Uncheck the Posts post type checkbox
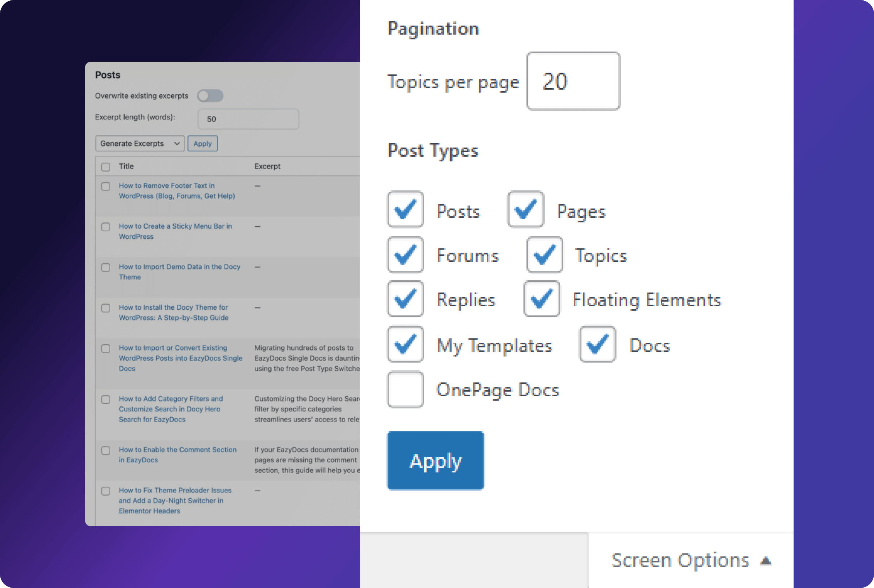 [405, 209]
